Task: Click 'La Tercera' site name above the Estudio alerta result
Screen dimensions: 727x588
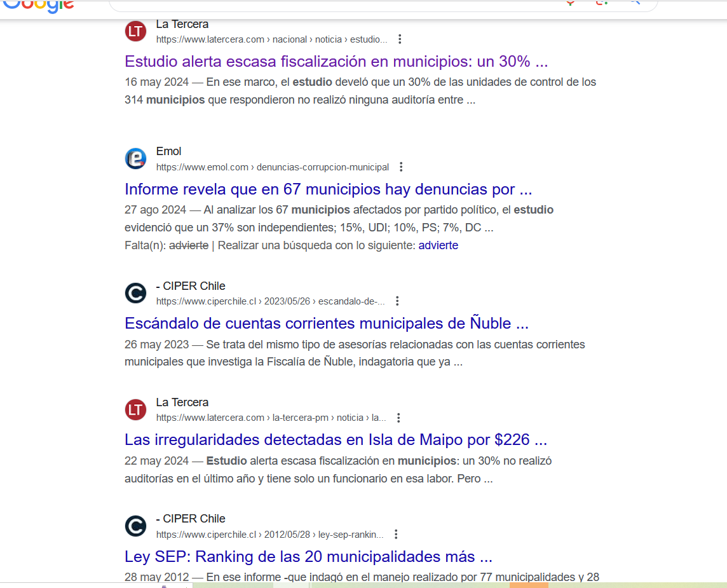Action: coord(182,24)
